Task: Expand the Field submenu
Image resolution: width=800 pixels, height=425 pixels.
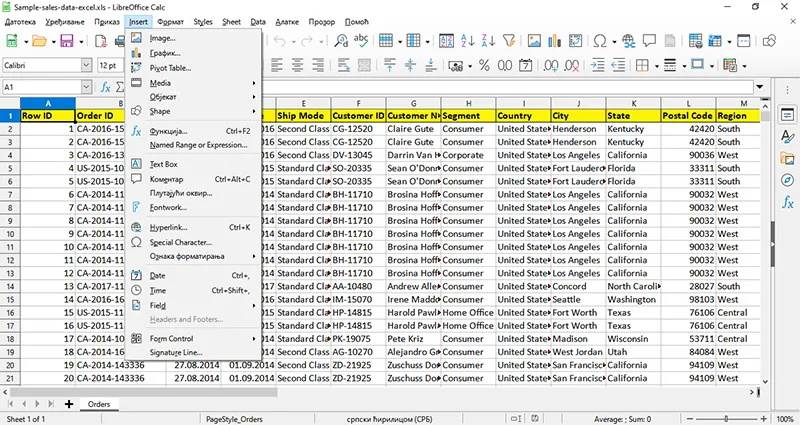Action: point(194,305)
